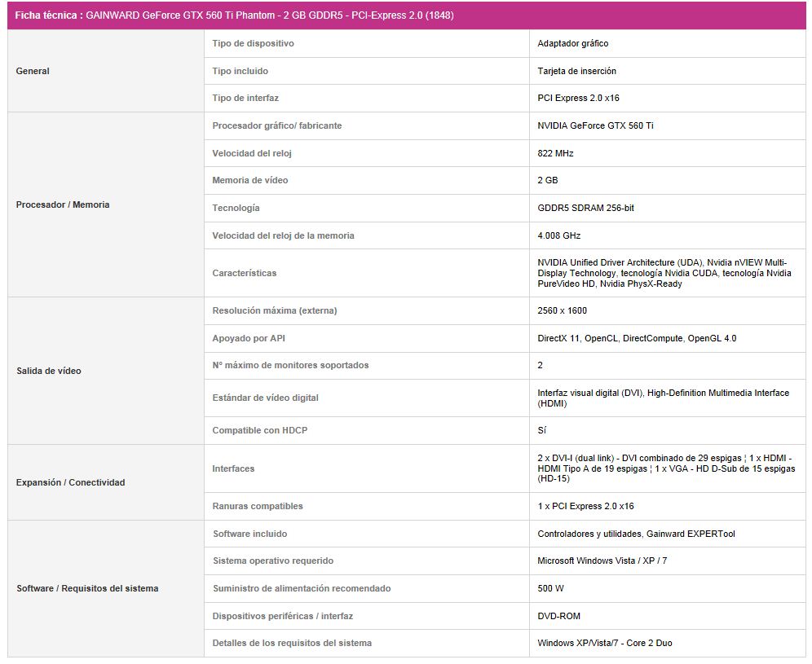Select the 822 MHz clock speed value
Image resolution: width=812 pixels, height=664 pixels.
click(x=556, y=153)
